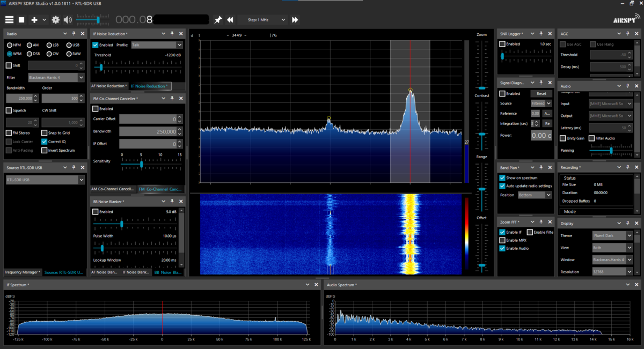Switch to IF Noise Blanker tab
This screenshot has height=349, width=644.
click(x=136, y=272)
